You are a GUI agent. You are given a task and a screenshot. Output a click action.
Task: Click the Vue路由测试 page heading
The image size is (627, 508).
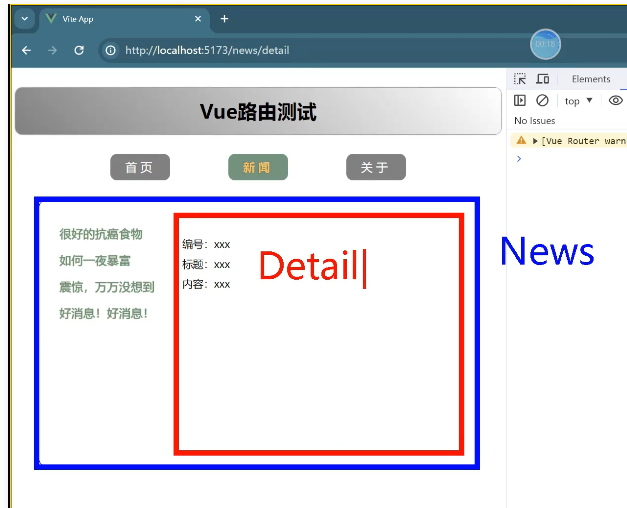tap(258, 112)
